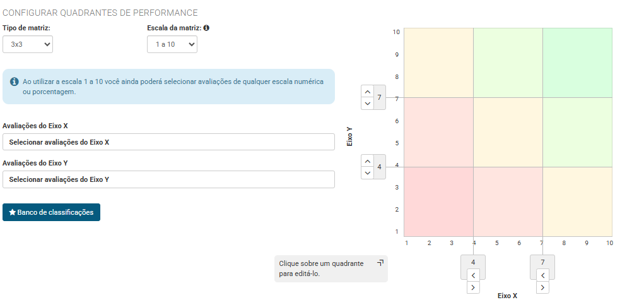Move X-axis threshold 4 to the left
644x307 pixels.
pos(474,275)
